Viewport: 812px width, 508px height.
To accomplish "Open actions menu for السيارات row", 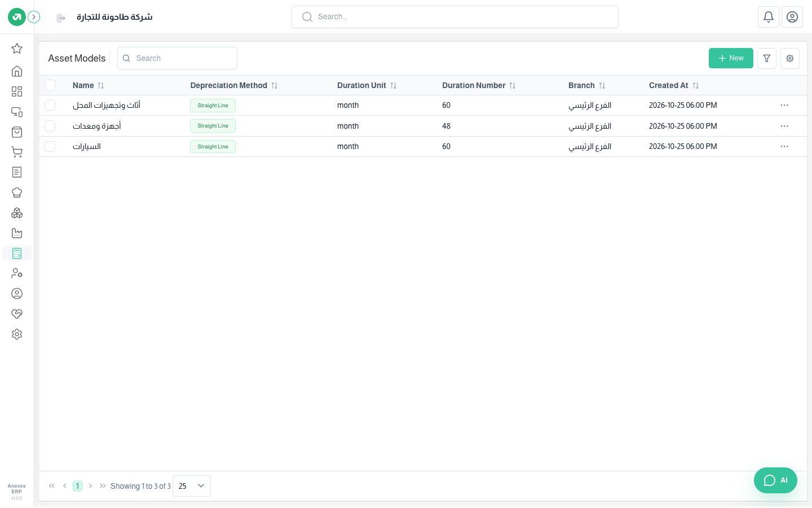I will coord(784,147).
